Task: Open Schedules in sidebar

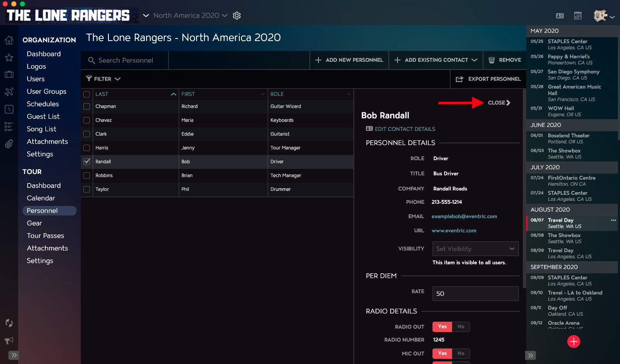Action: click(x=43, y=104)
